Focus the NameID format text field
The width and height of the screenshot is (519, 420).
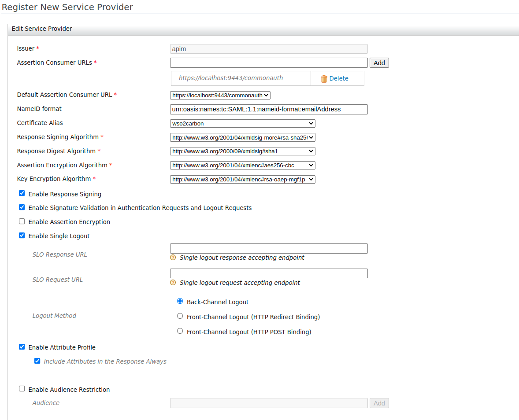pos(269,109)
